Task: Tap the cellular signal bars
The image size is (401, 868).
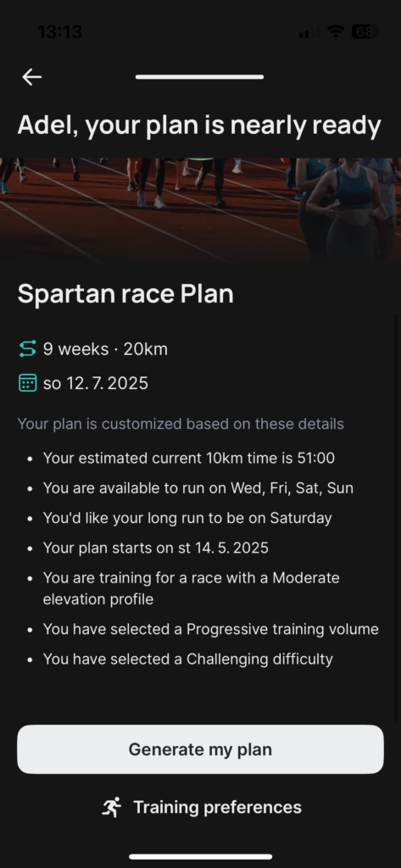Action: tap(309, 33)
